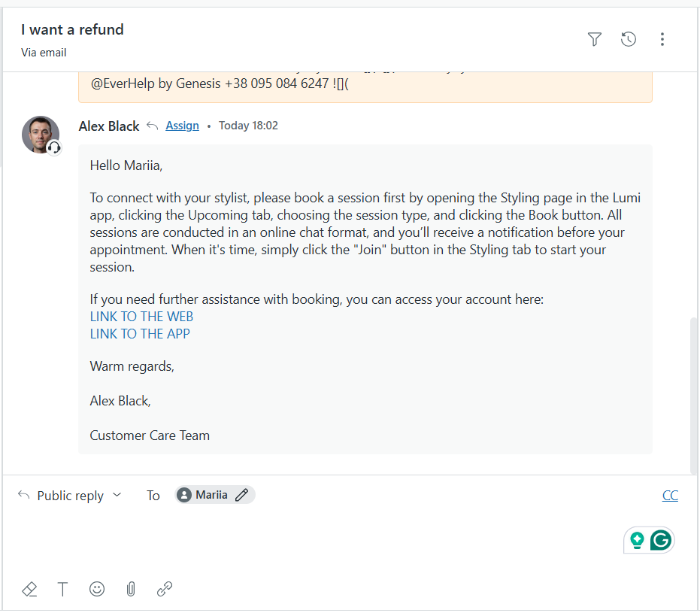Open the LINK TO THE APP hyperlink
This screenshot has height=613, width=700.
point(140,333)
